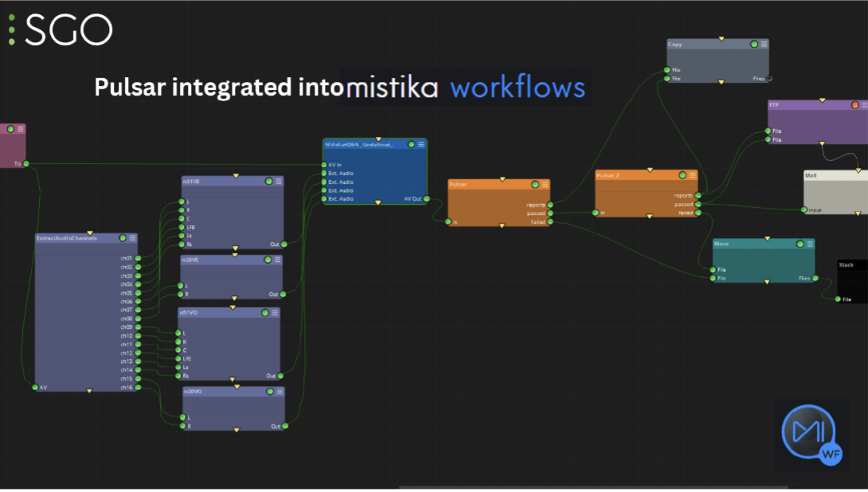Select the ch16 output port
This screenshot has height=492, width=868.
point(138,388)
